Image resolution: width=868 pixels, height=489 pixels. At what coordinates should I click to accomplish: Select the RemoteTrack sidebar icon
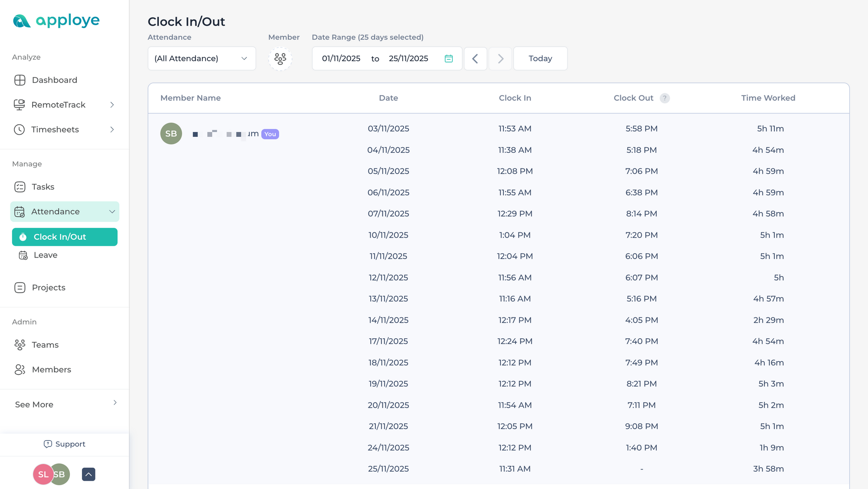(x=20, y=104)
